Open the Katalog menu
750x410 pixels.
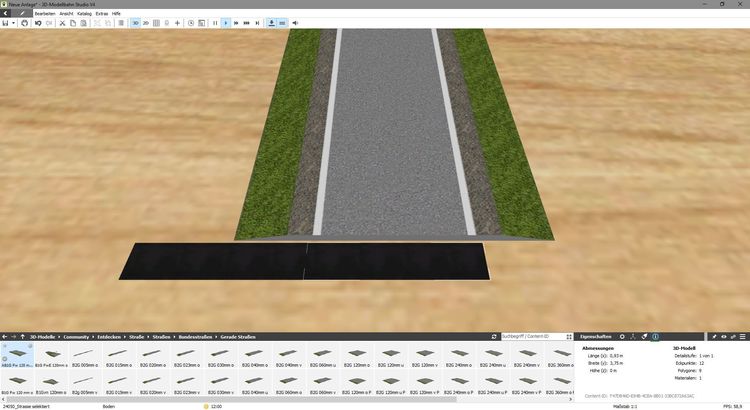pos(85,13)
